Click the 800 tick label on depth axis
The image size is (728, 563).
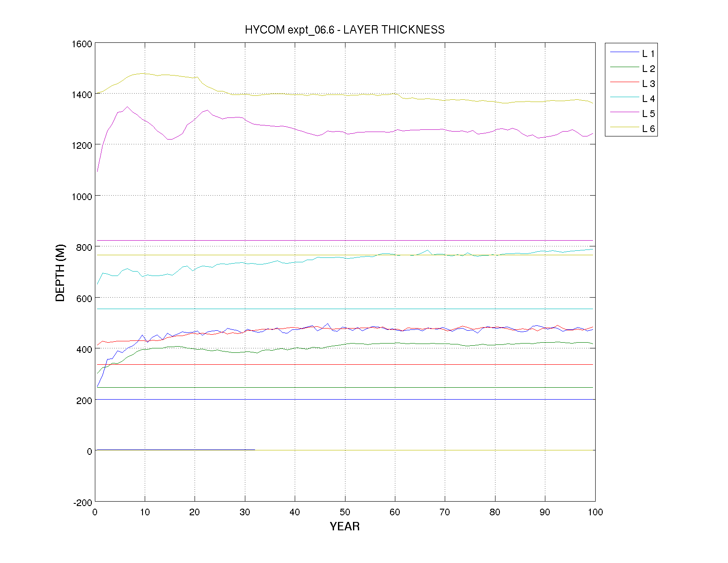click(x=84, y=248)
